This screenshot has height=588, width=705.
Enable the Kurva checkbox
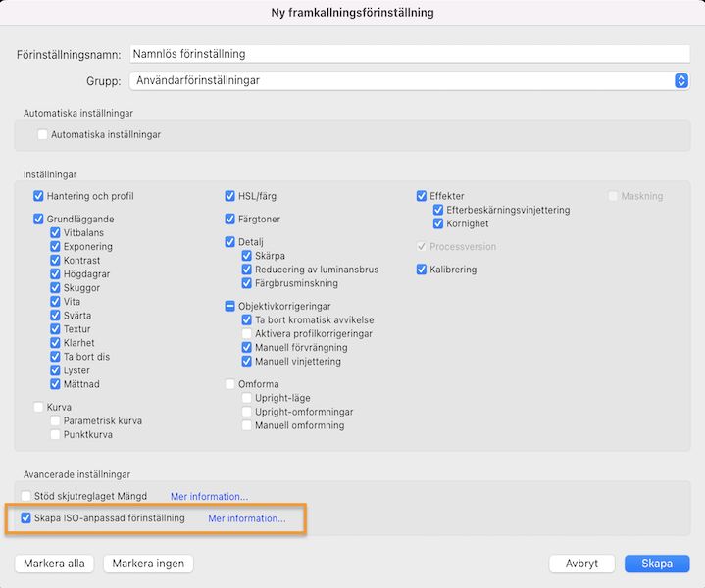click(x=39, y=407)
